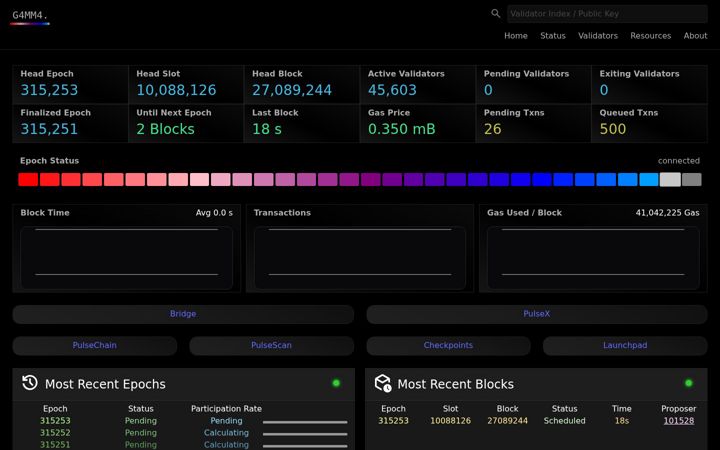
Task: Select epoch 315251 in Most Recent Epochs
Action: click(x=55, y=444)
